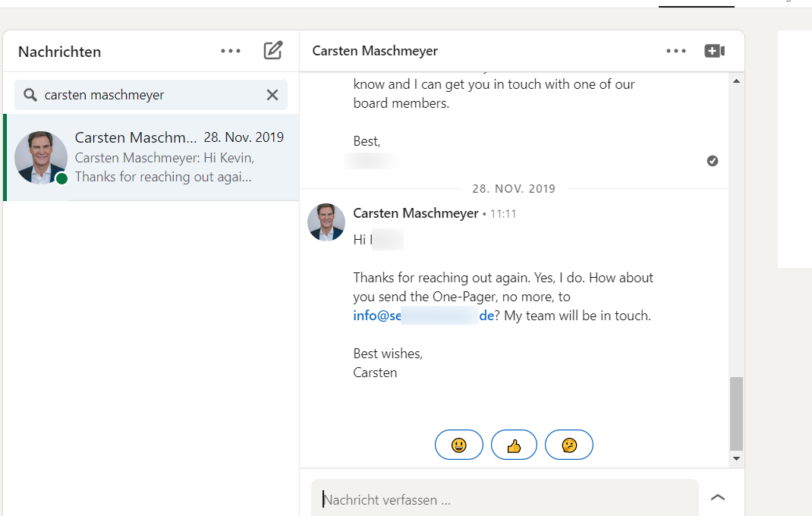Viewport: 812px width, 516px height.
Task: Collapse the message compose area chevron
Action: [718, 499]
